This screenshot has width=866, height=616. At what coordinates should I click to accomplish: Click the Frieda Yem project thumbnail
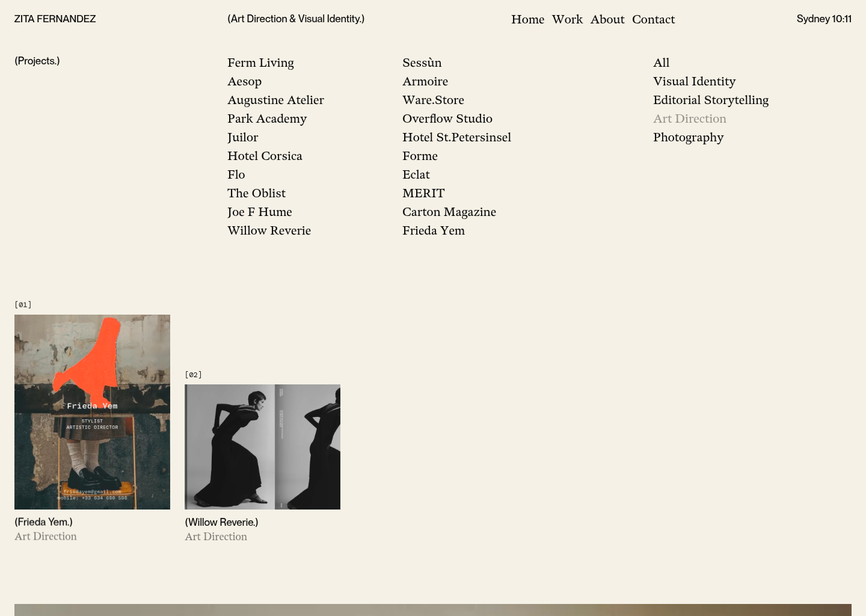click(92, 411)
